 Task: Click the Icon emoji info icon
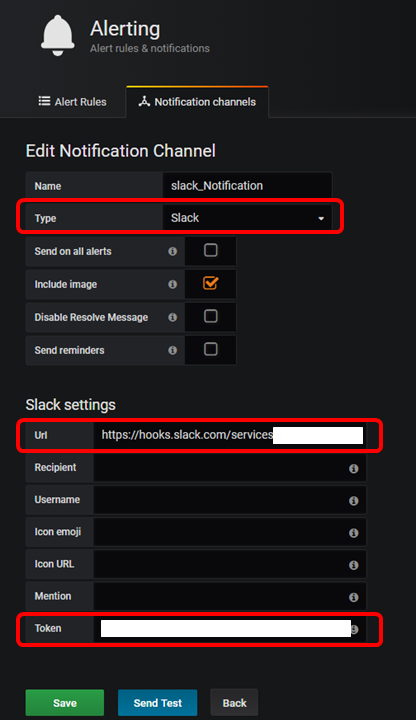click(354, 533)
